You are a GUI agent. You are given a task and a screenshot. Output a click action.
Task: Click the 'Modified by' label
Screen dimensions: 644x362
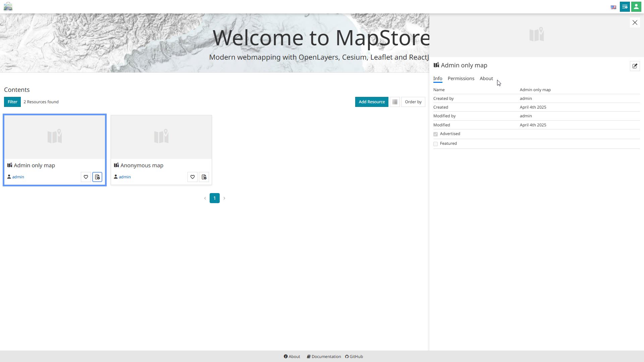pyautogui.click(x=444, y=116)
